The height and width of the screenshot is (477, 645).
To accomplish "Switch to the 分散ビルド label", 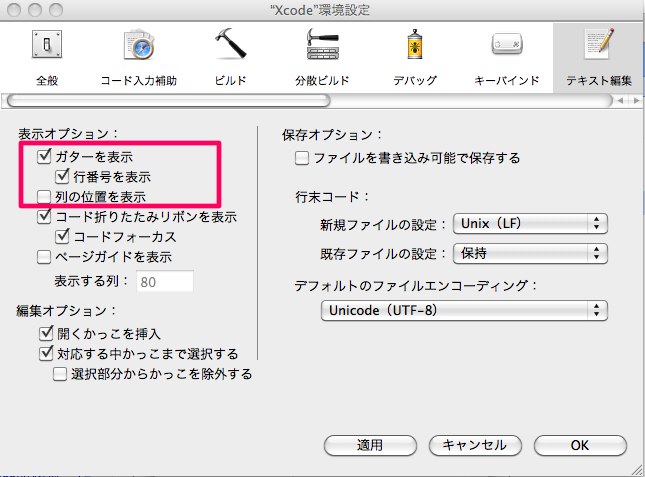I will (x=322, y=80).
